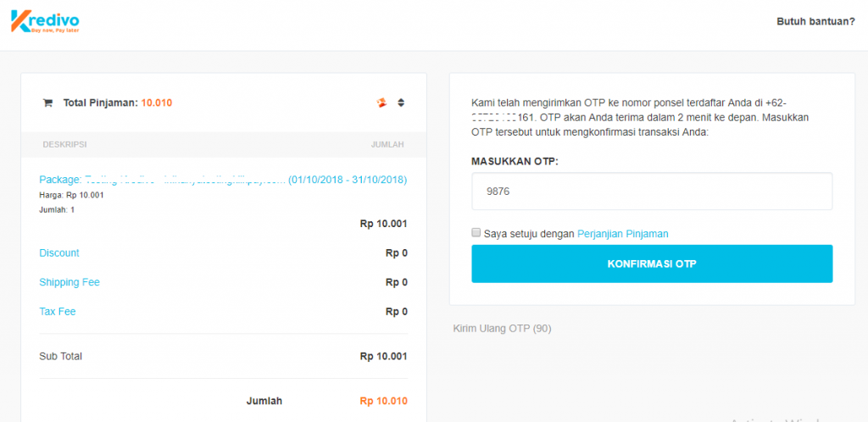868x422 pixels.
Task: Click Kirim Ulang OTP resend link
Action: [x=502, y=328]
